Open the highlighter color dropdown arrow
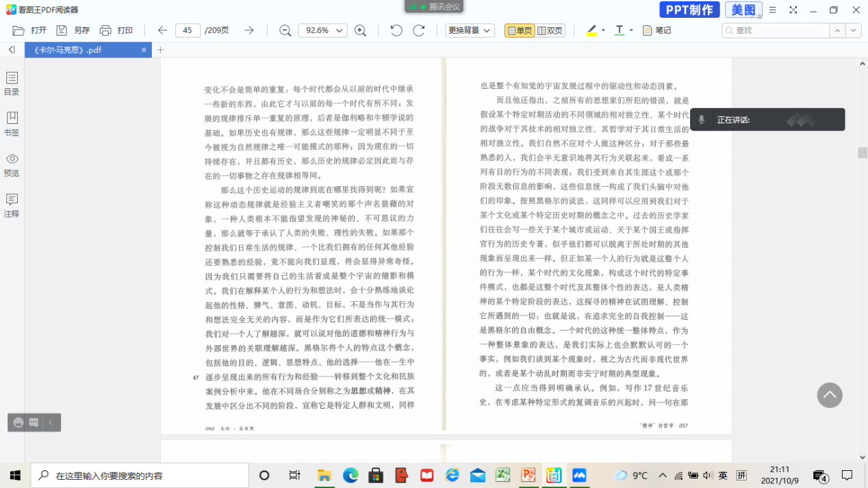The height and width of the screenshot is (488, 868). 603,30
